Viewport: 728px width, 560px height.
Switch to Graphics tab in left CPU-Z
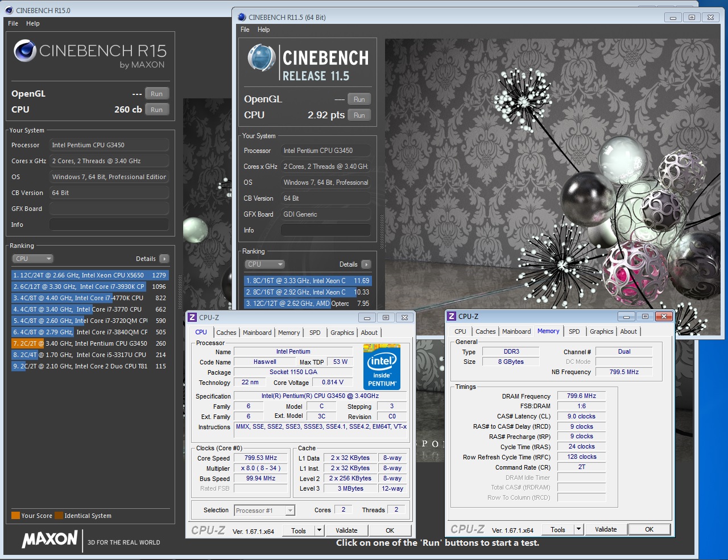point(342,333)
